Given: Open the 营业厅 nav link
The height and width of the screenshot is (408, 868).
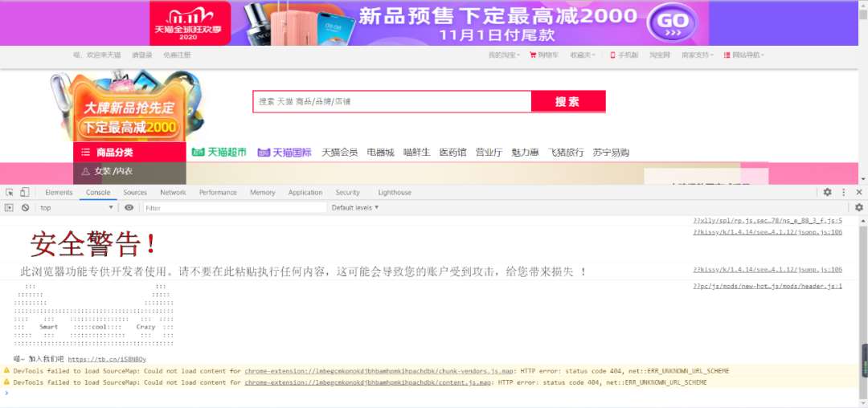Looking at the screenshot, I should click(x=489, y=153).
